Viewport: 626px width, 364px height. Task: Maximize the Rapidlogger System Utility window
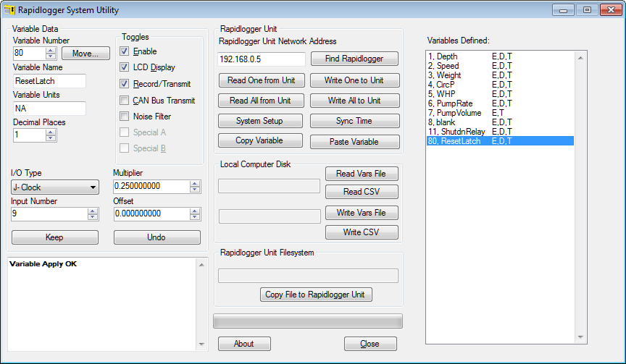click(x=587, y=10)
